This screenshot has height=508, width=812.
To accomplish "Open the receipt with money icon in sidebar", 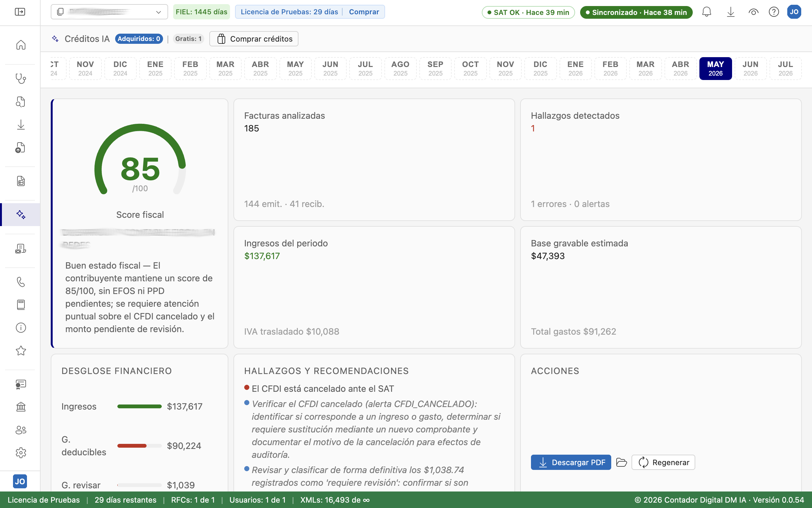I will click(x=21, y=249).
